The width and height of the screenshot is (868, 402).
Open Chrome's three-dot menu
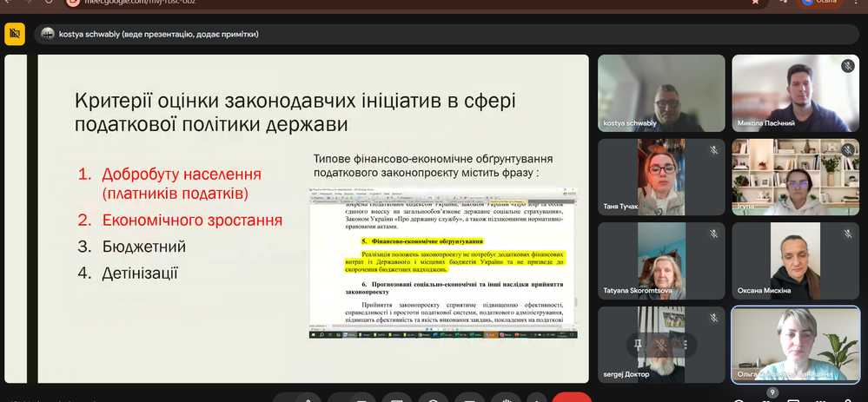click(x=856, y=3)
